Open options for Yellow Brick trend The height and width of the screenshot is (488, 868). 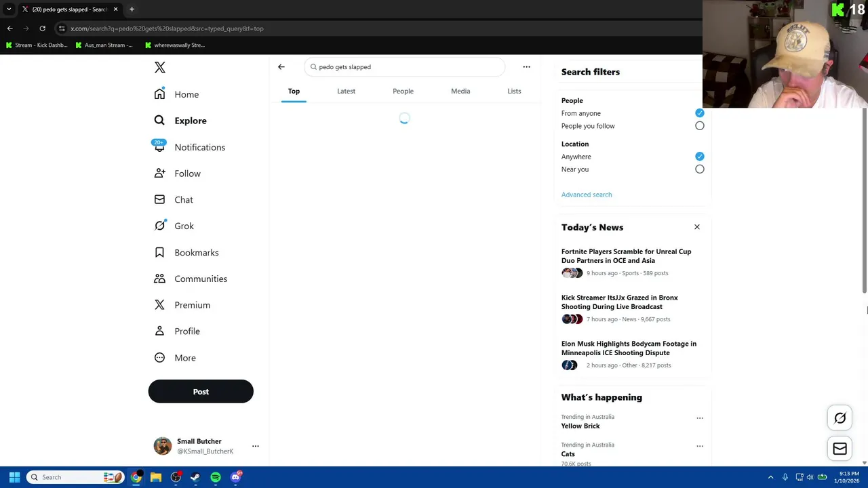tap(700, 418)
